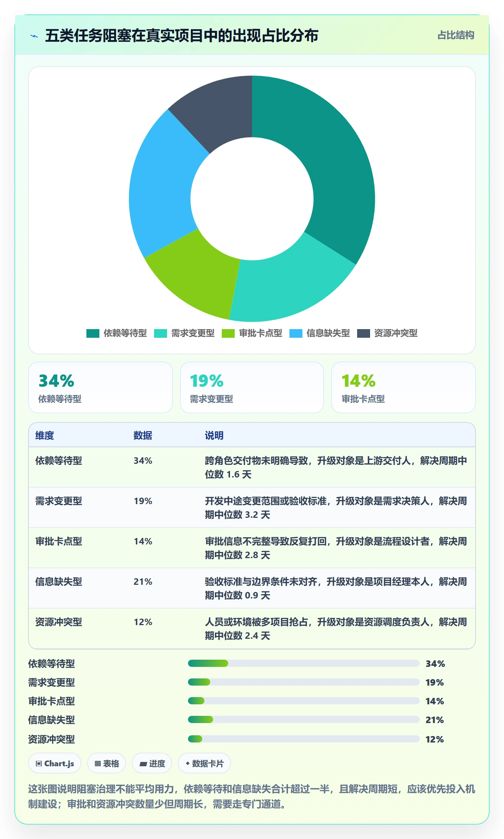
Task: Click the 12% table data cell
Action: [143, 622]
